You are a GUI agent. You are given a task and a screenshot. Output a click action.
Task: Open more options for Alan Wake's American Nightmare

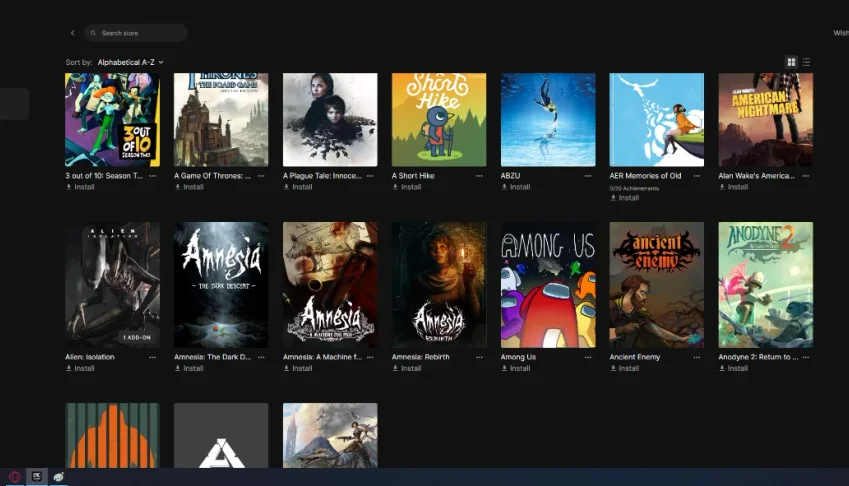click(x=806, y=176)
